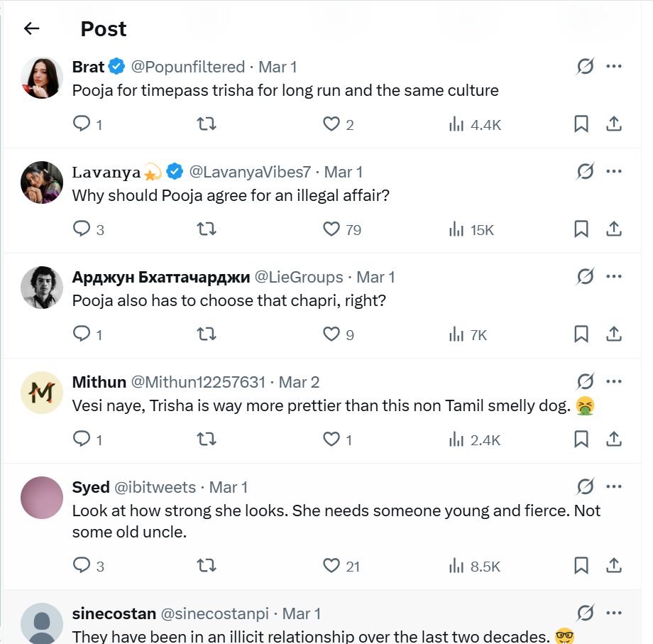The image size is (653, 644).
Task: Like Syed's reply about old uncle
Action: pyautogui.click(x=331, y=566)
